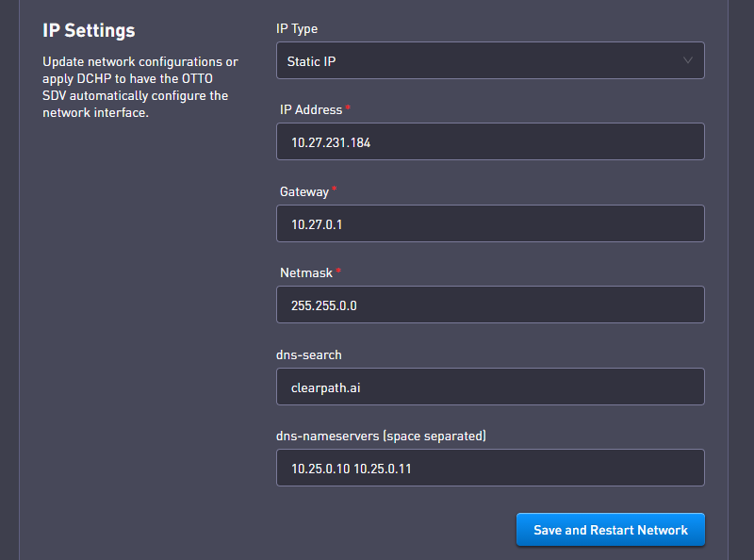
Task: Click the dns-nameservers input box
Action: pos(490,468)
